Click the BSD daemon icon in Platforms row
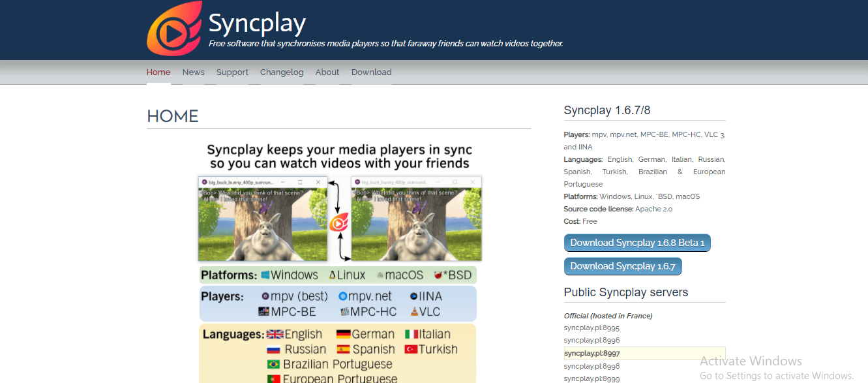868x383 pixels. pos(437,275)
